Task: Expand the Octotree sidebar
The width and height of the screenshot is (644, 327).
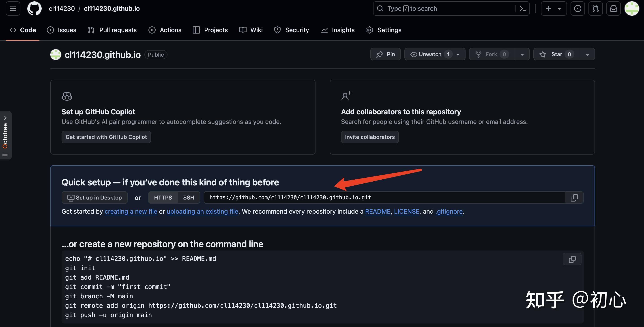Action: click(x=6, y=135)
